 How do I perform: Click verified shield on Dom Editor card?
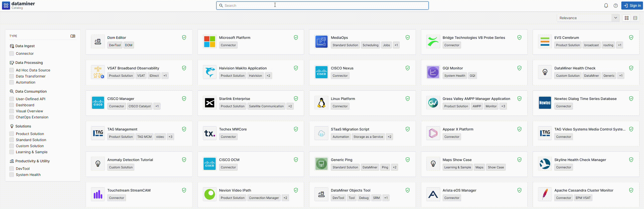click(x=184, y=38)
